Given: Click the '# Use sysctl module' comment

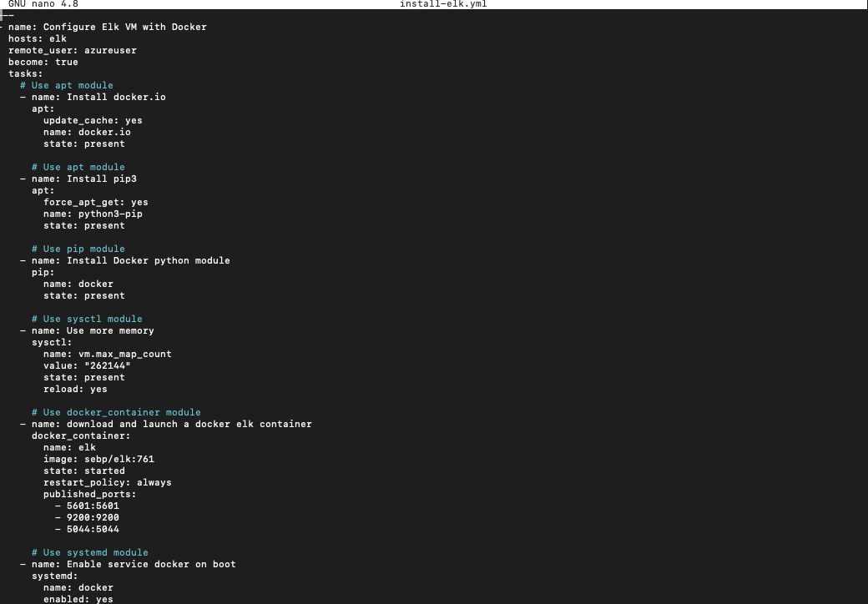Looking at the screenshot, I should 87,320.
